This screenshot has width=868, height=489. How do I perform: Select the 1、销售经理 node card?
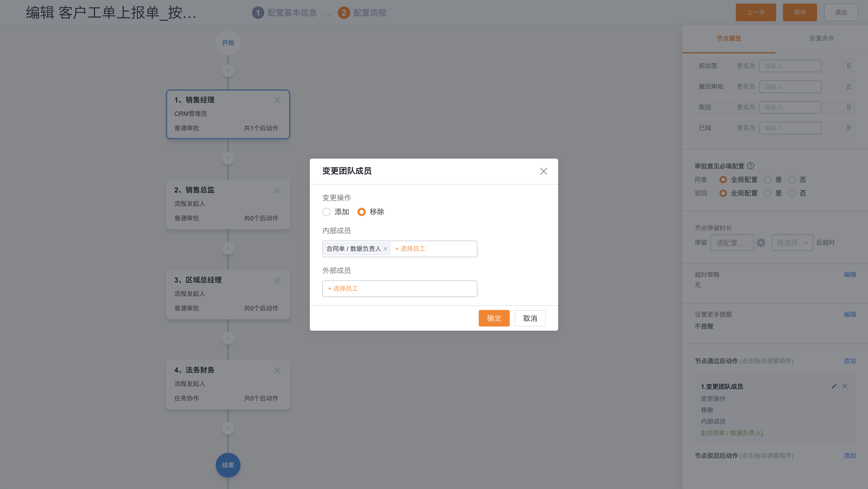[228, 114]
